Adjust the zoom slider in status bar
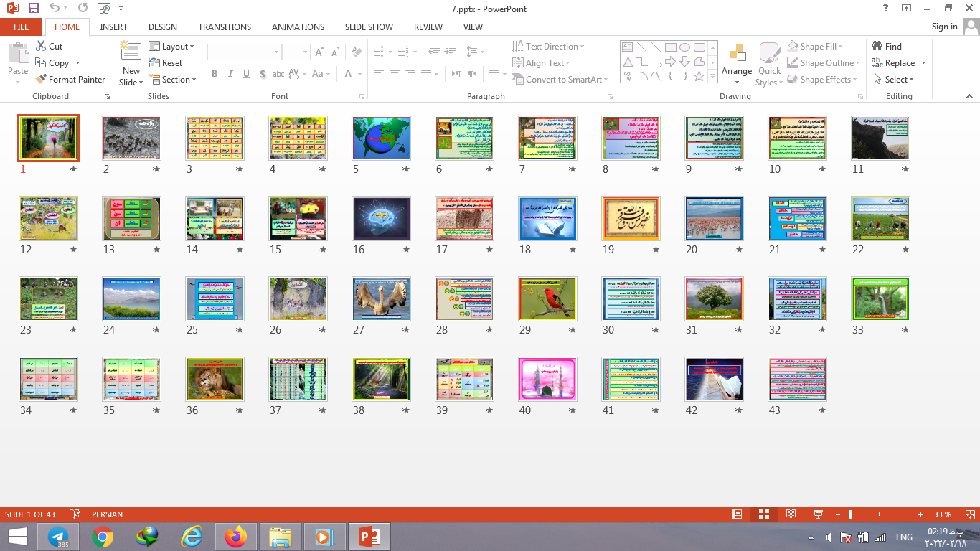Viewport: 980px width, 551px height. (849, 514)
